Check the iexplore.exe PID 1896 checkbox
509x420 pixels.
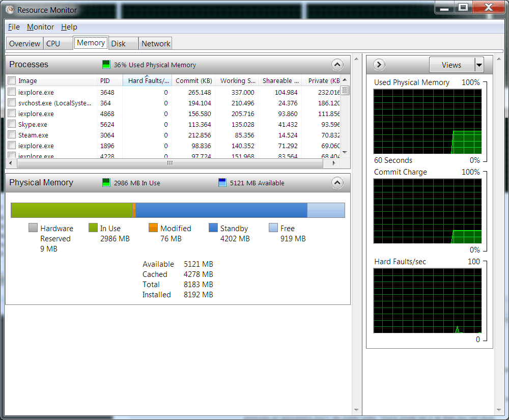pos(12,146)
